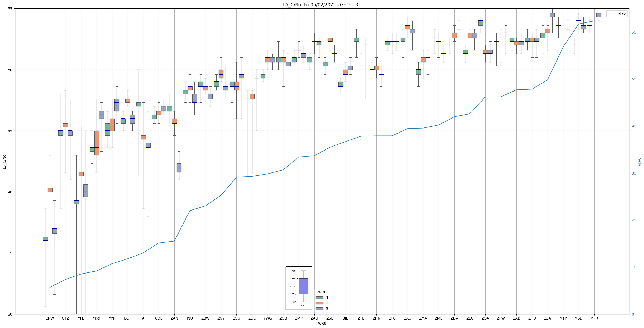
Task: Click the WRS x-axis title
Action: [322, 324]
